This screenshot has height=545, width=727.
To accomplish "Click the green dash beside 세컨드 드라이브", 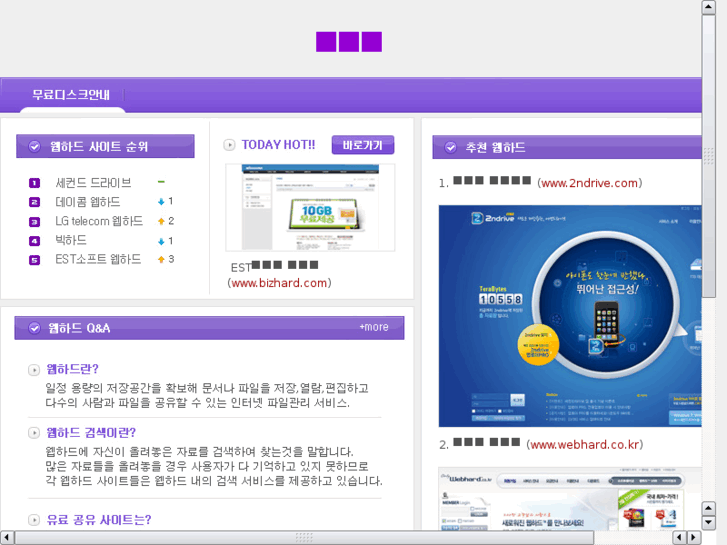I will [x=161, y=182].
